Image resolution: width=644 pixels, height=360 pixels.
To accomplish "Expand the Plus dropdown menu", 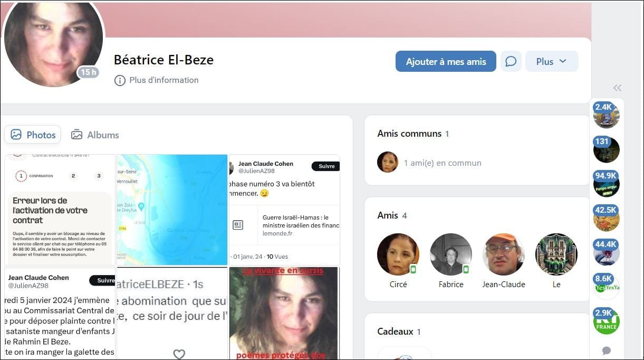I will coord(552,61).
